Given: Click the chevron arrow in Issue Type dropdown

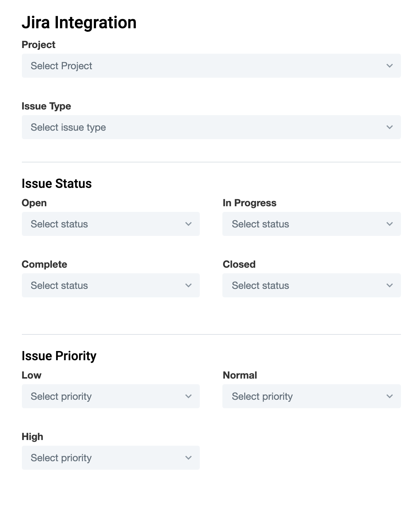Looking at the screenshot, I should (389, 127).
